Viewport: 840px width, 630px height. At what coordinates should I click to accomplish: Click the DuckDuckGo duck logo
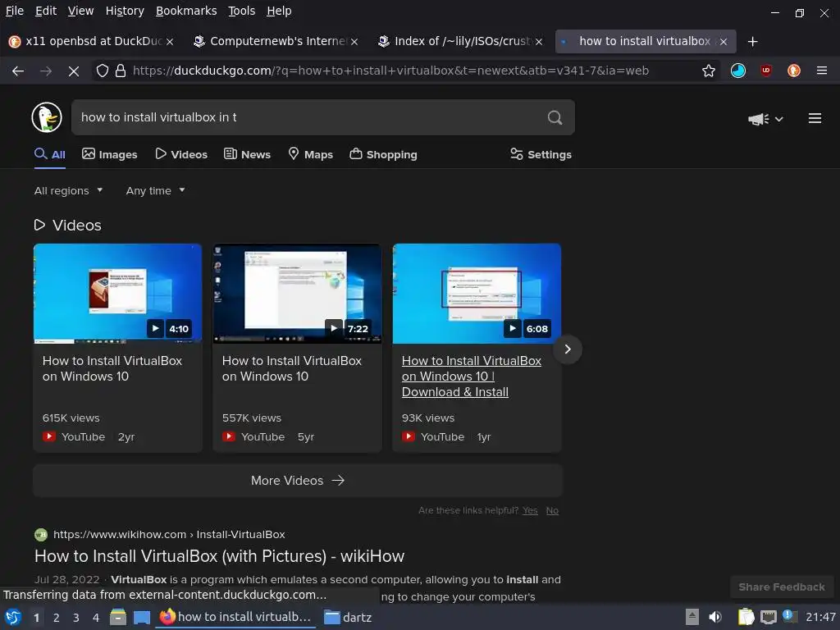(x=47, y=117)
